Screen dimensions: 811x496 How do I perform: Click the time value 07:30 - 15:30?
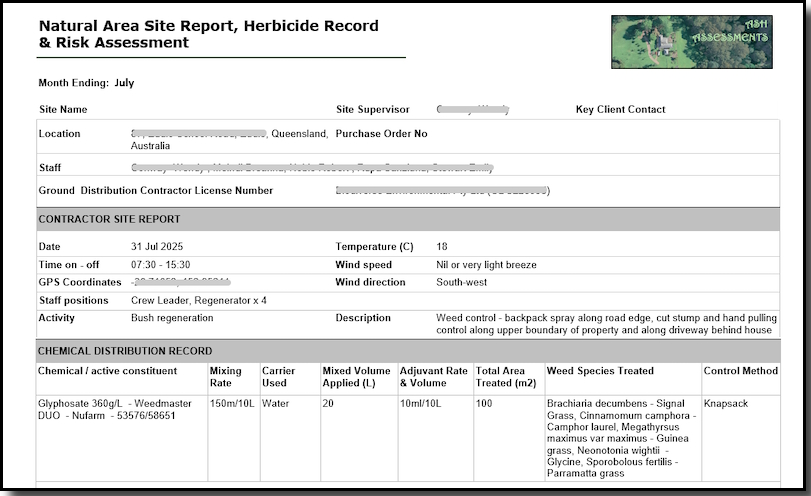coord(161,264)
